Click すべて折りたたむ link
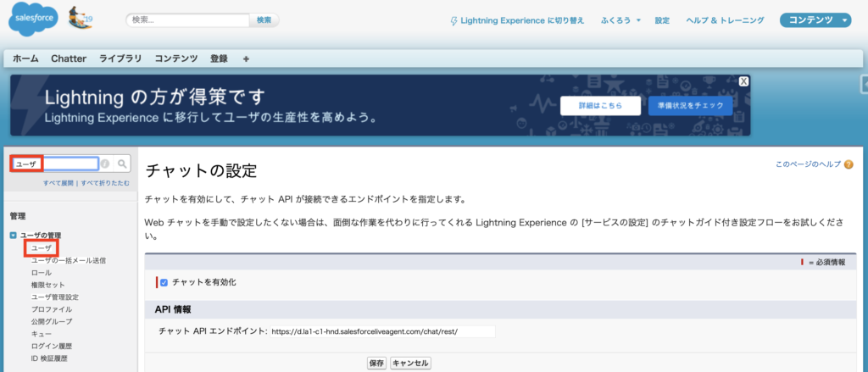Viewport: 868px width, 372px height. tap(106, 183)
